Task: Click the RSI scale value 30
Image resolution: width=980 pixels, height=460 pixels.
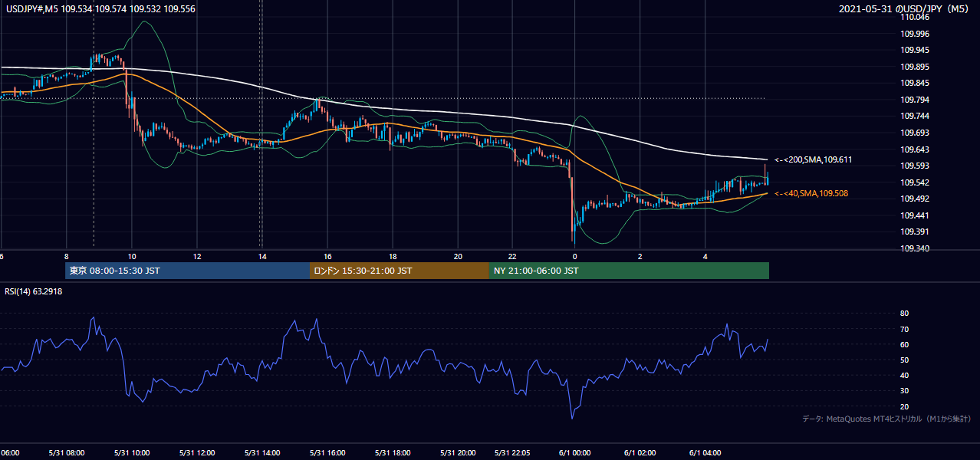Action: click(904, 391)
